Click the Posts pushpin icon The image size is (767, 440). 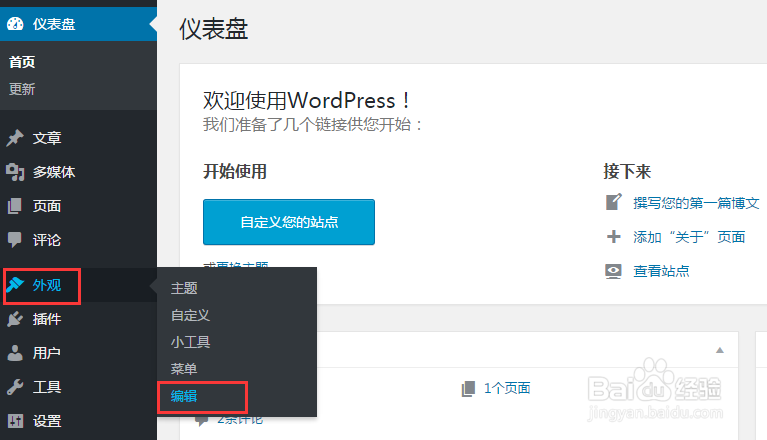15,138
